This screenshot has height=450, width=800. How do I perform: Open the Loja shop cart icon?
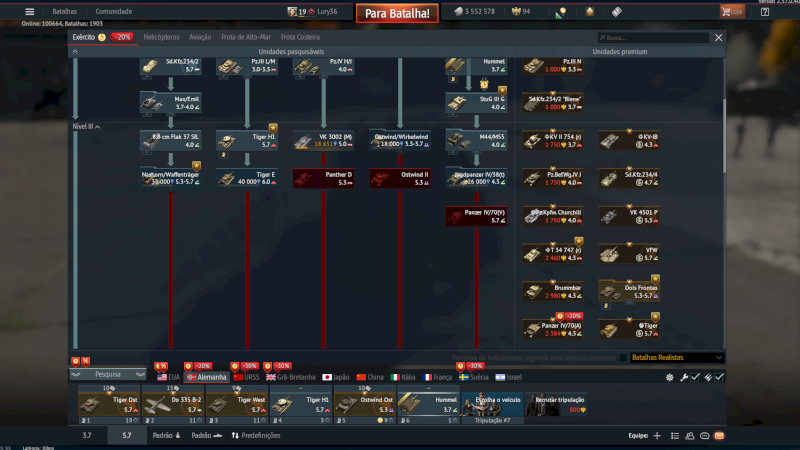coord(732,11)
